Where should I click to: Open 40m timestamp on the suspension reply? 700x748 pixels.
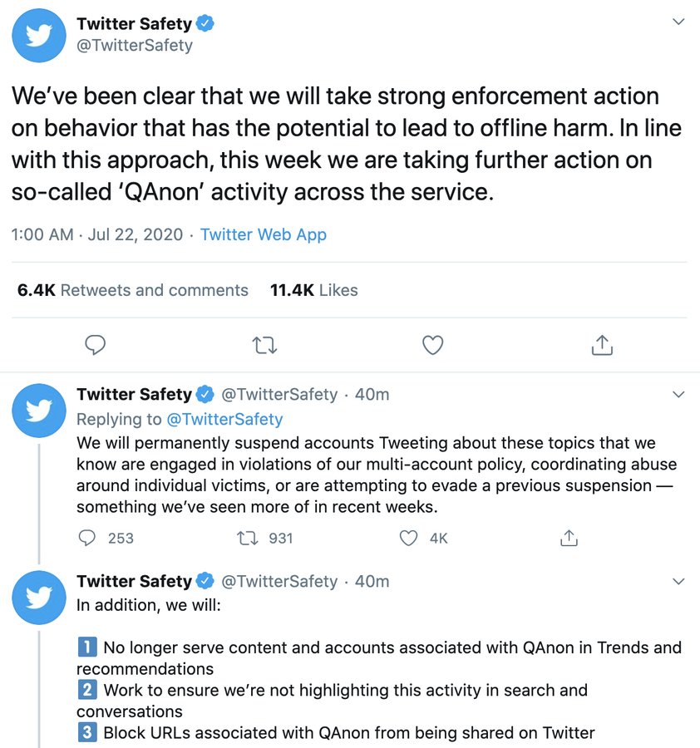point(372,395)
